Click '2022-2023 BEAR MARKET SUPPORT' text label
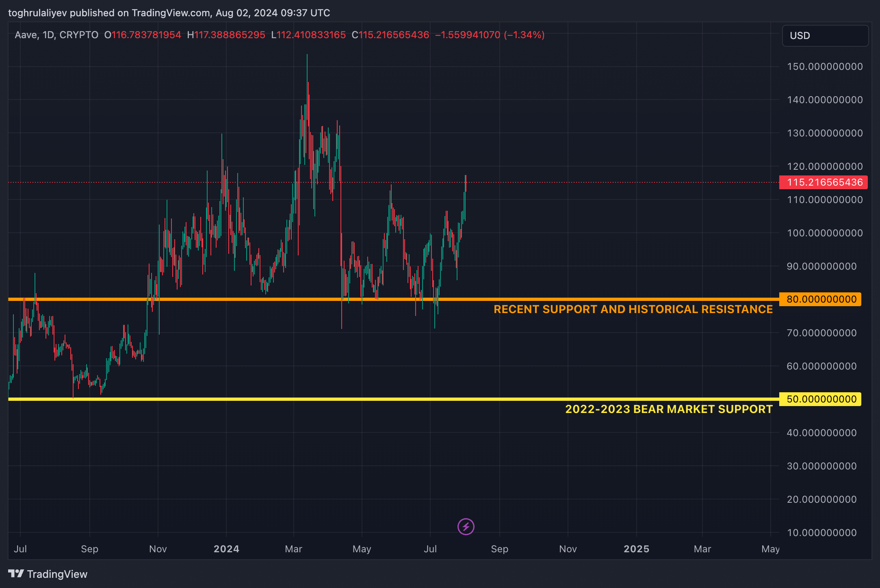This screenshot has width=880, height=588. coord(669,409)
